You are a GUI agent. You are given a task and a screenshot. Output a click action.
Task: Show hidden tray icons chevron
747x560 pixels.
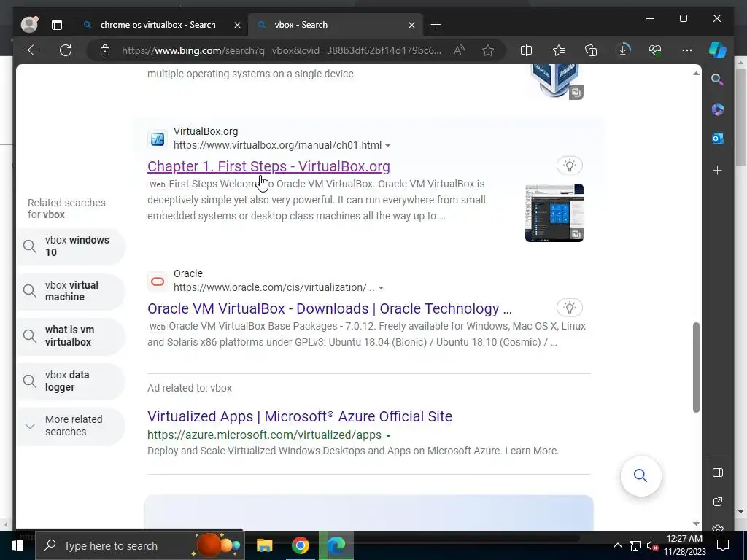[x=617, y=545]
